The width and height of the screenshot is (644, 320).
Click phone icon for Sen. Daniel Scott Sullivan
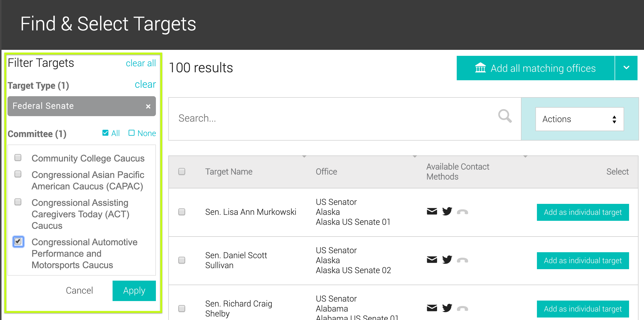point(462,260)
